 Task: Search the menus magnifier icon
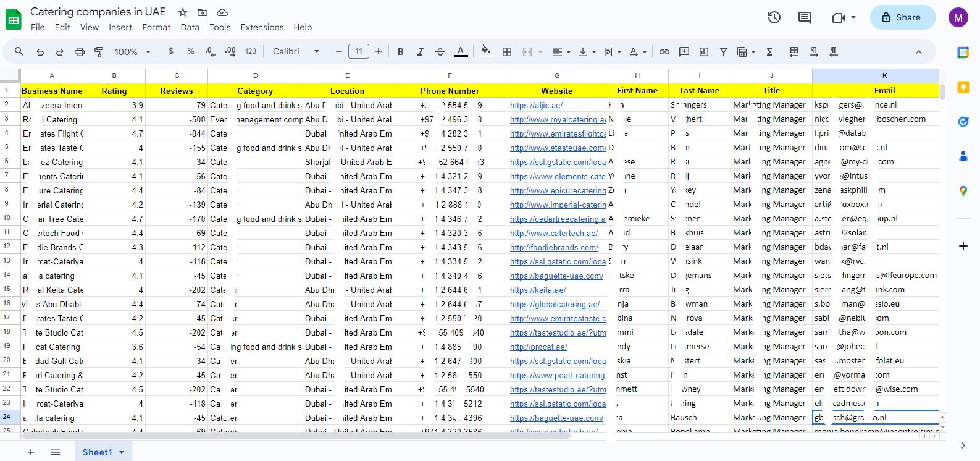(x=19, y=51)
